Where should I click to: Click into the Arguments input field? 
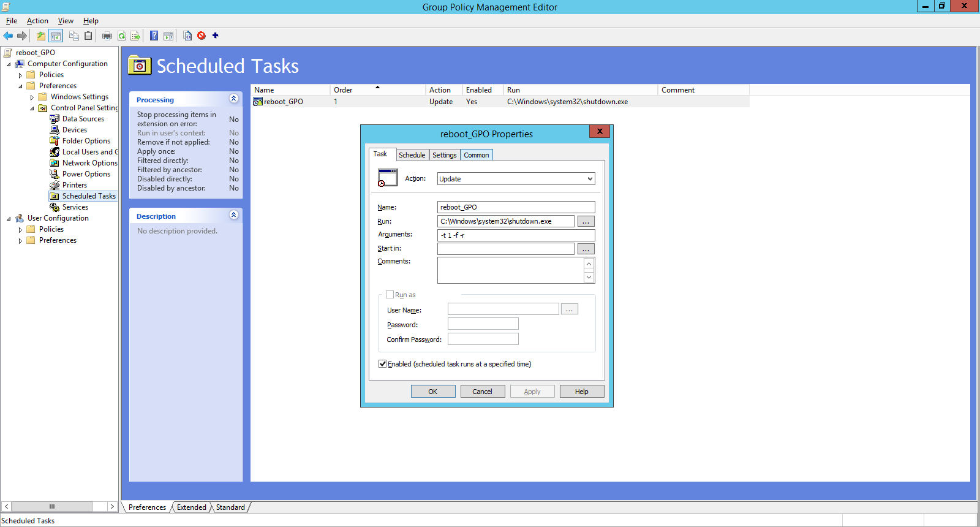coord(516,235)
